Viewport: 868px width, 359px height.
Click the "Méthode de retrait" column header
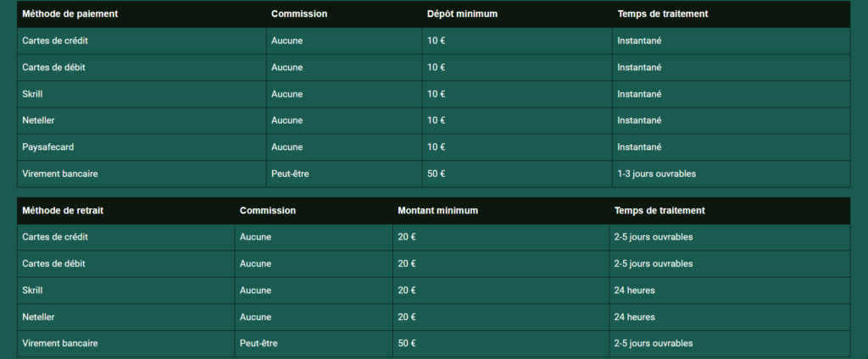coord(63,211)
